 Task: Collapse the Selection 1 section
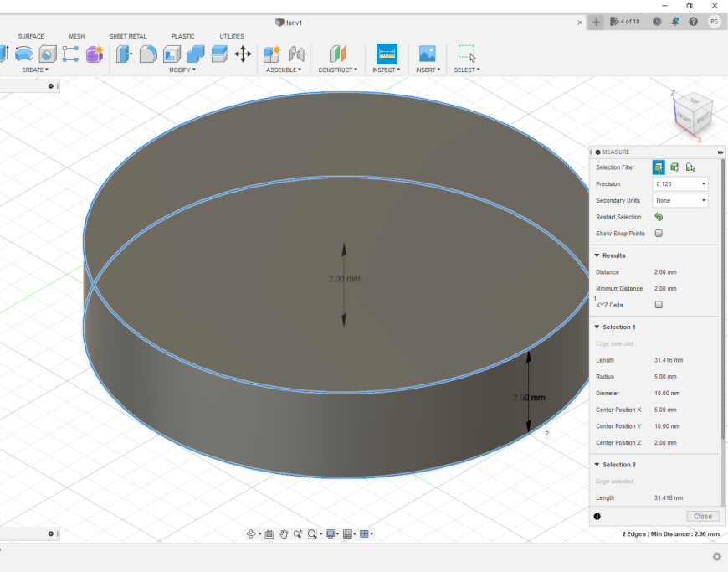[597, 327]
